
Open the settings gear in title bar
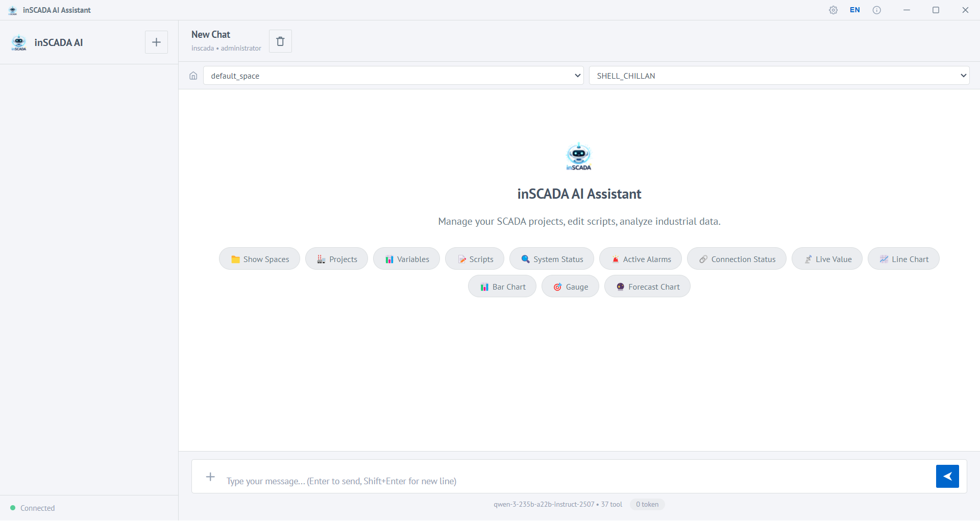click(834, 10)
